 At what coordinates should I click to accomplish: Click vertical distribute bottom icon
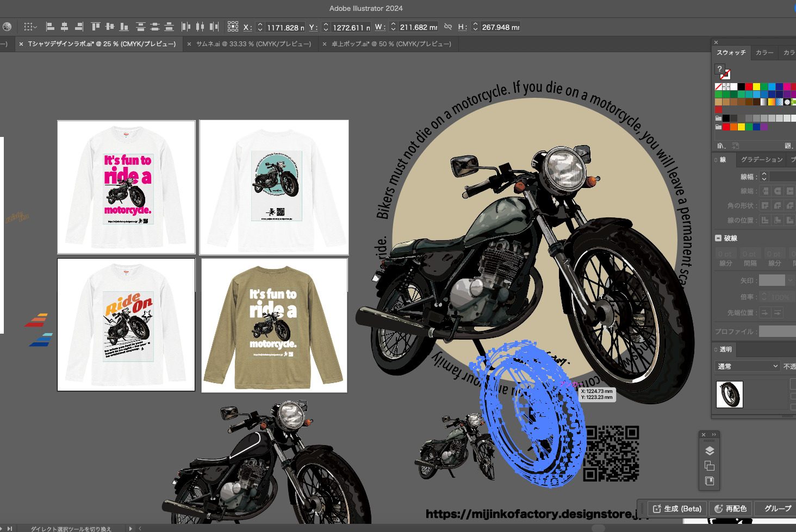[169, 27]
